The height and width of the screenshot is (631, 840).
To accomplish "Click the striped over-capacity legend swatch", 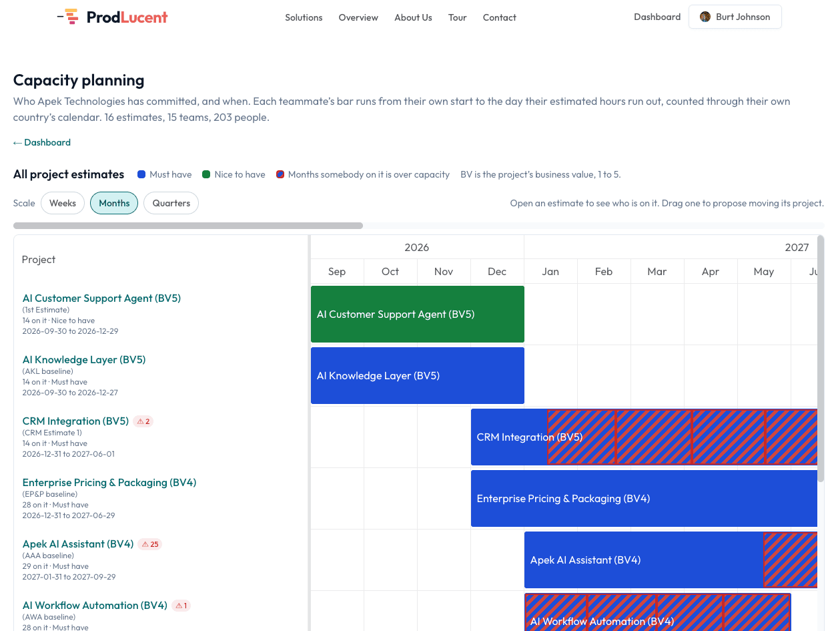I will point(280,174).
